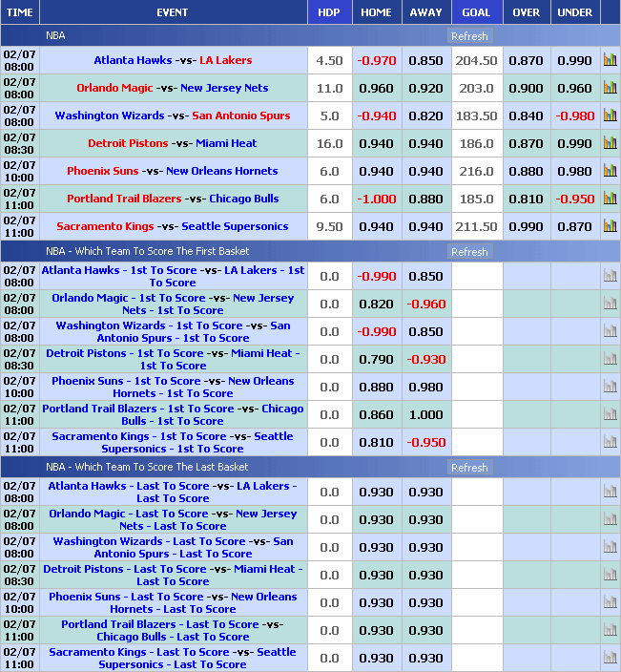The width and height of the screenshot is (621, 672).
Task: Click chart icon in Detroit Pistons vs Miami Heat row
Action: point(610,142)
